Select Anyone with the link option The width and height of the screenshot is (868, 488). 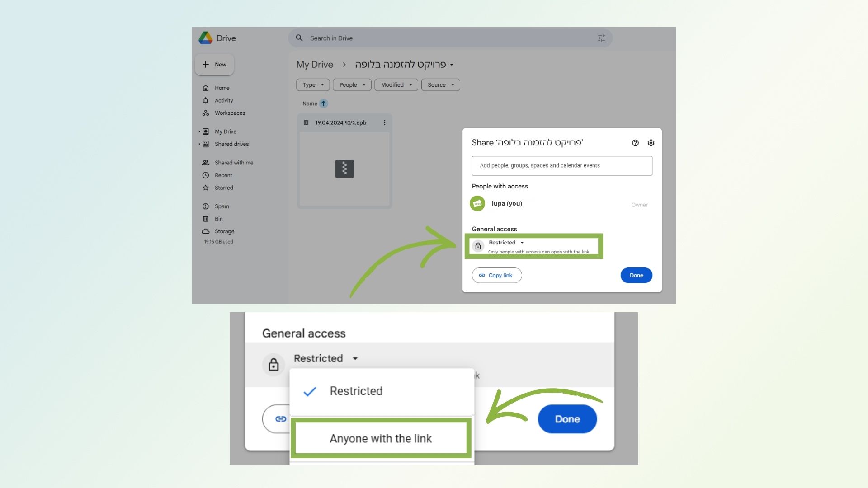pyautogui.click(x=381, y=439)
